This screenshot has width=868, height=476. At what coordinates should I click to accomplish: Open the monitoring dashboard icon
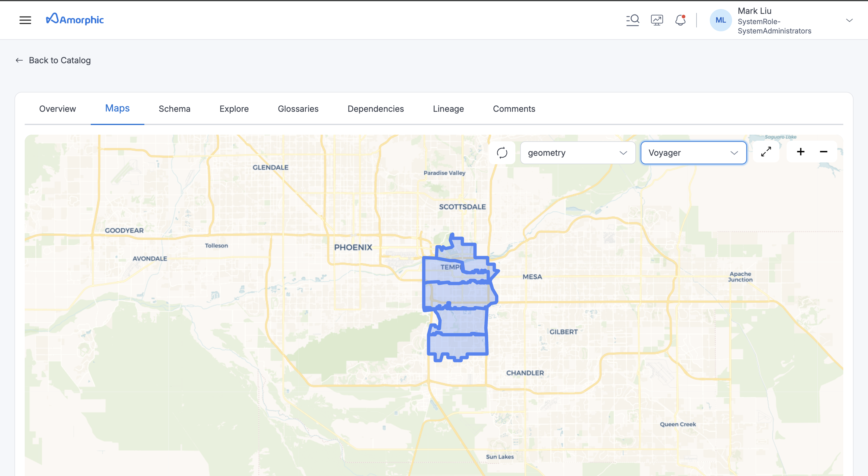pos(657,20)
